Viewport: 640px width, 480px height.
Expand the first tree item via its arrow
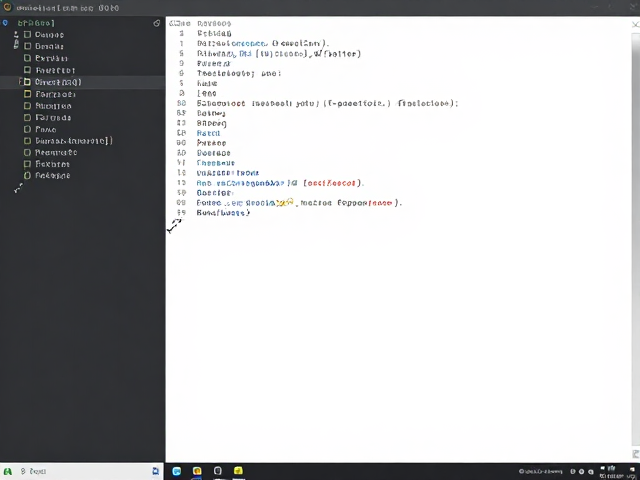16,35
